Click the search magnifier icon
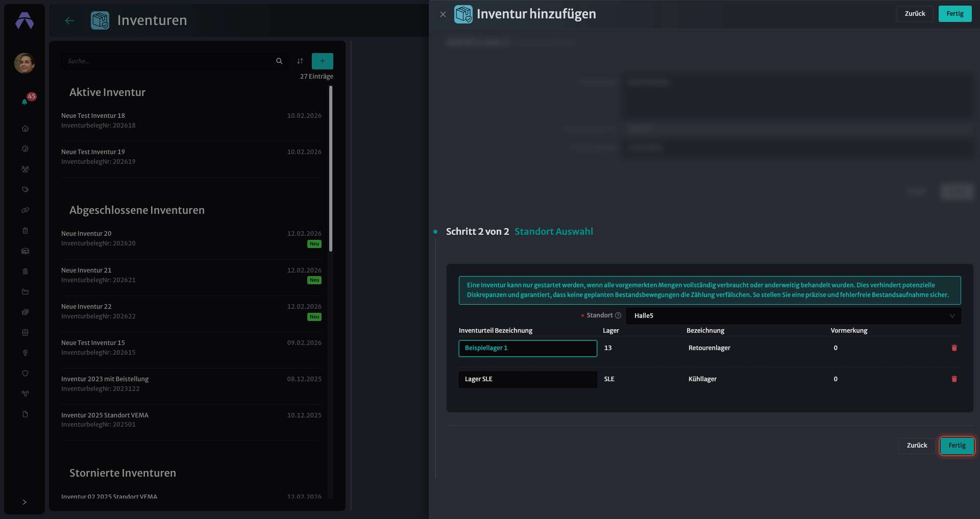Screen dimensions: 980x519 coord(279,61)
